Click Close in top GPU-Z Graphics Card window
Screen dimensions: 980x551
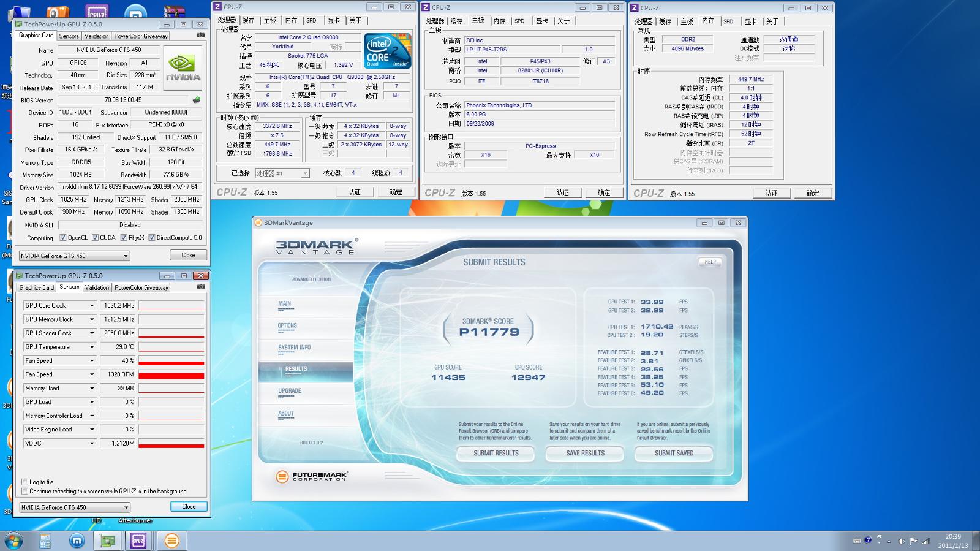tap(188, 255)
